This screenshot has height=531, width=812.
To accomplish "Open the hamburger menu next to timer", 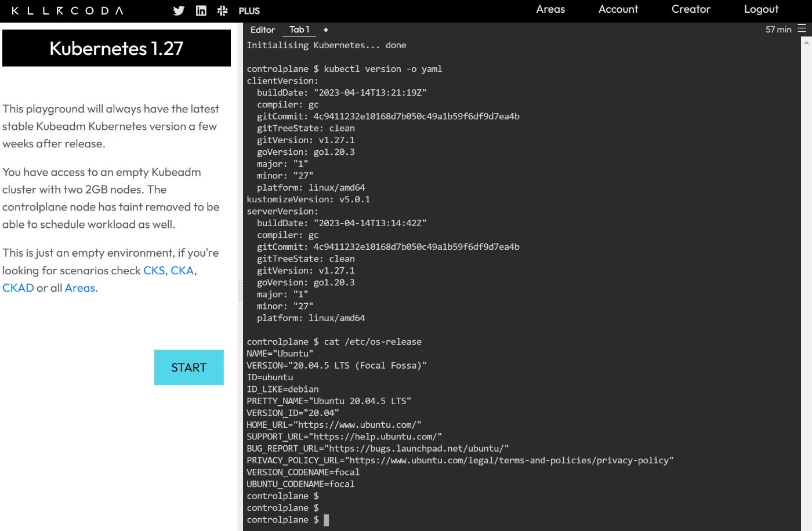I will 802,28.
